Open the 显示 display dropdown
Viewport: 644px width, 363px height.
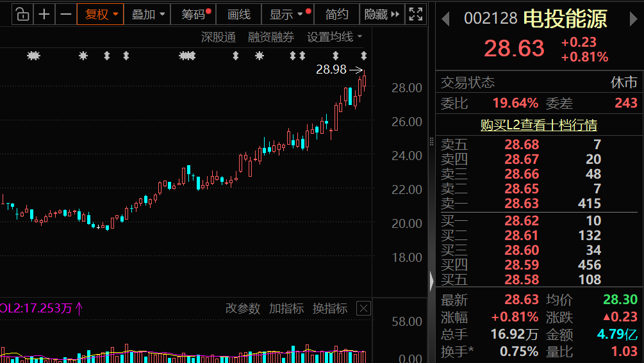coord(286,14)
